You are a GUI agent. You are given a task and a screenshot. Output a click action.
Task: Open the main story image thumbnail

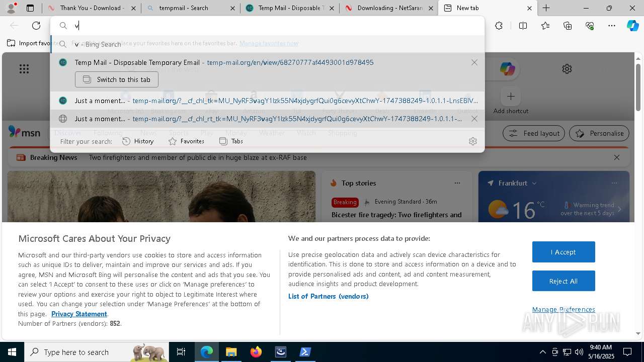point(162,197)
